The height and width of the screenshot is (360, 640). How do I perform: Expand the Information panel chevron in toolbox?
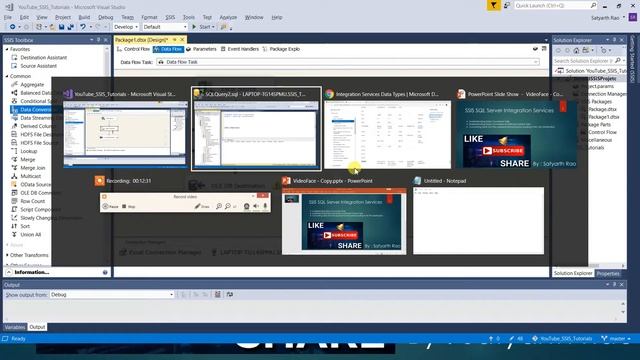click(9, 272)
